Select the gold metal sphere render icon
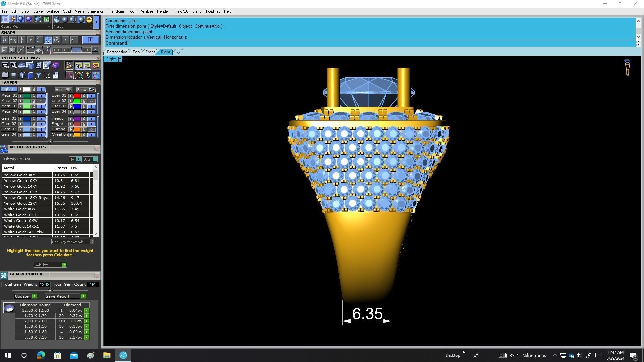This screenshot has width=644, height=362. 89,19
